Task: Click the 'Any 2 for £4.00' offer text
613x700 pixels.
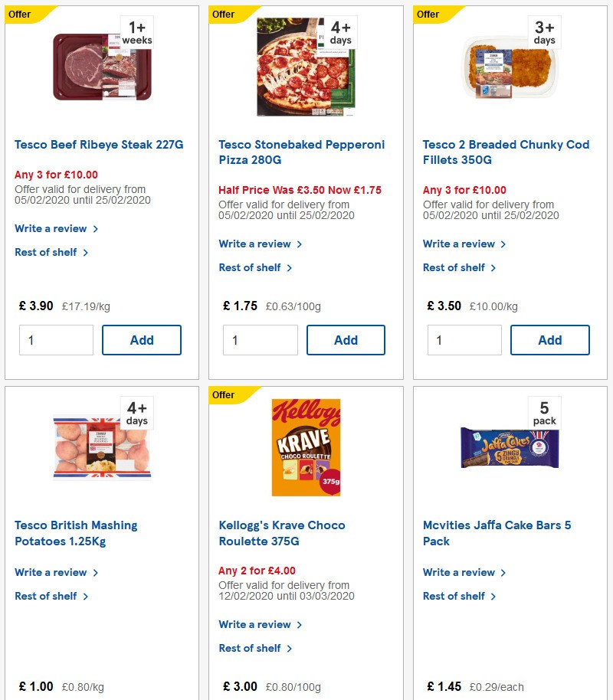Action: [254, 571]
